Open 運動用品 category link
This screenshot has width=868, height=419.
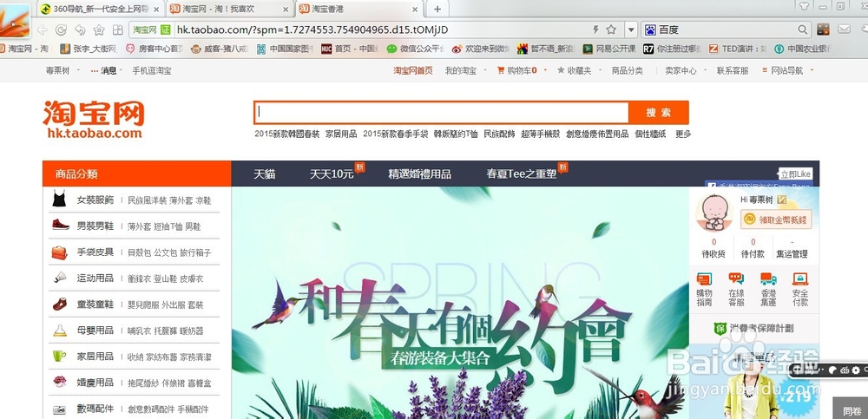point(95,278)
